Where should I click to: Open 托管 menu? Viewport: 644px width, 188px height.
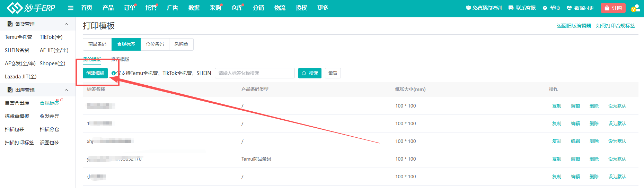151,8
